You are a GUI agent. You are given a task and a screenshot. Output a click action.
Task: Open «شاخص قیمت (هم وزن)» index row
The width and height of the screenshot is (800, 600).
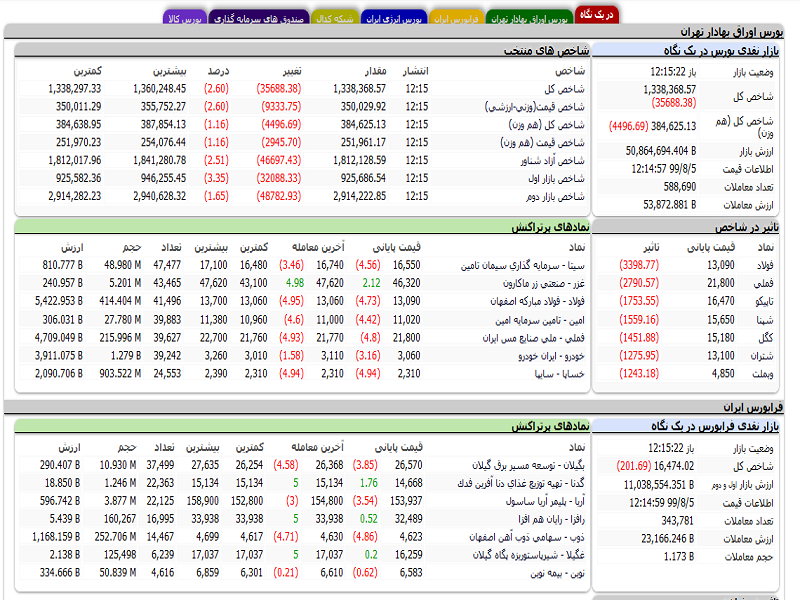(542, 142)
